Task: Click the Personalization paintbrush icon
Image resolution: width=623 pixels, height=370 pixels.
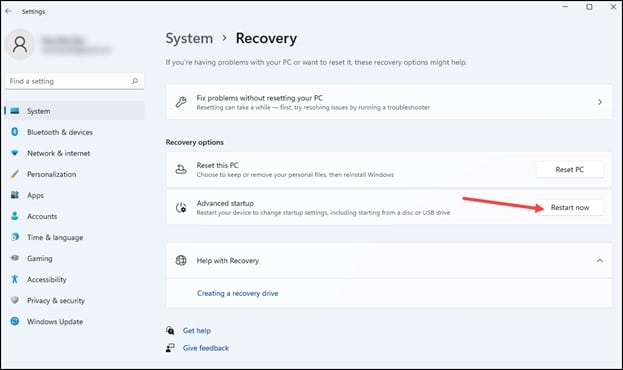Action: tap(15, 174)
